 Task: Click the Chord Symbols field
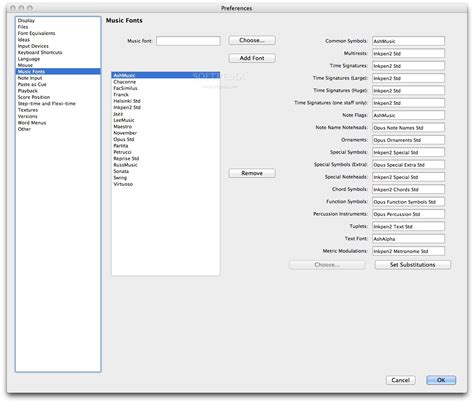[x=408, y=189]
